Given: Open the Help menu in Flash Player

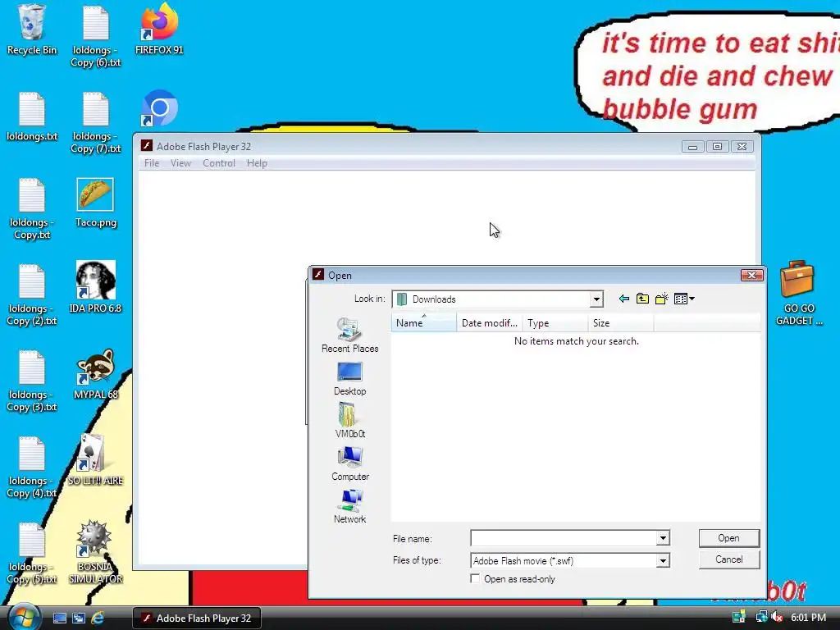Looking at the screenshot, I should [x=257, y=163].
